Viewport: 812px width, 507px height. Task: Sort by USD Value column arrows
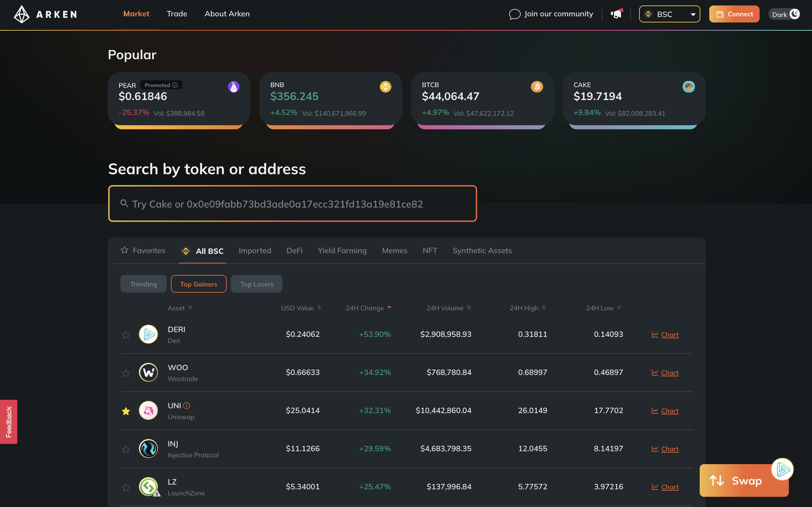[x=319, y=308]
